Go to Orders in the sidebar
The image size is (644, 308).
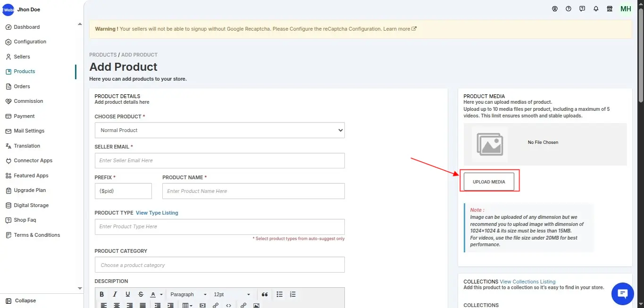tap(22, 86)
